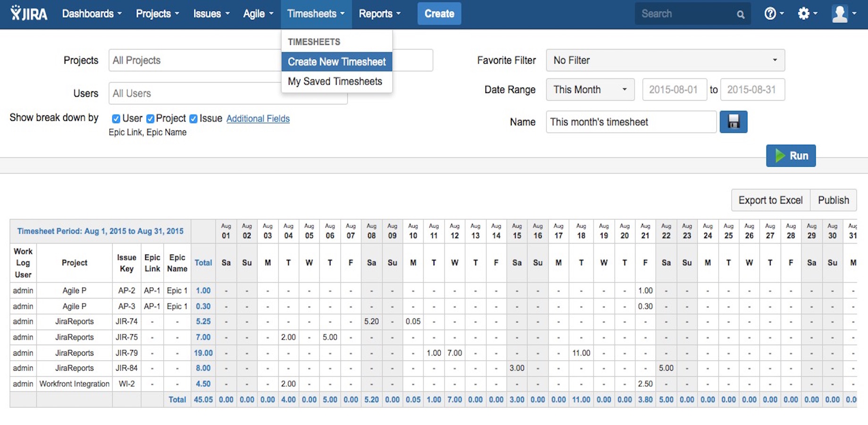868x425 pixels.
Task: Open the help question mark menu
Action: 774,14
